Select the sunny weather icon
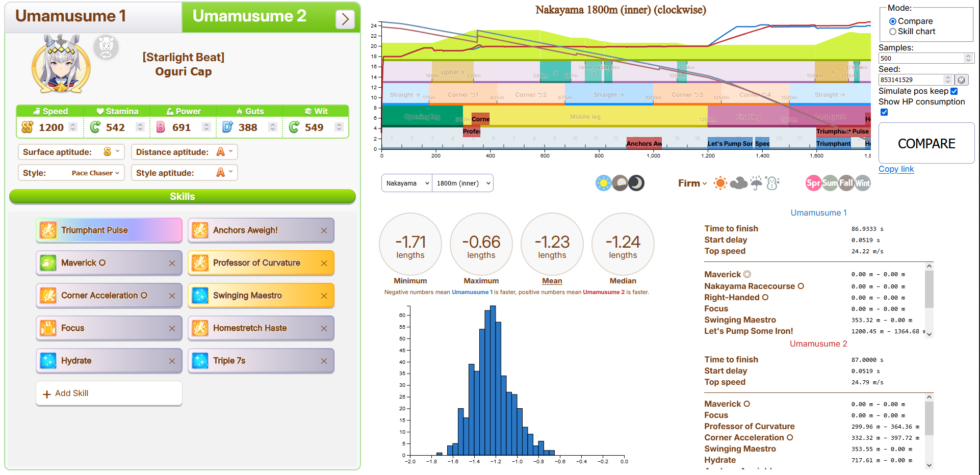The width and height of the screenshot is (980, 475). [720, 183]
